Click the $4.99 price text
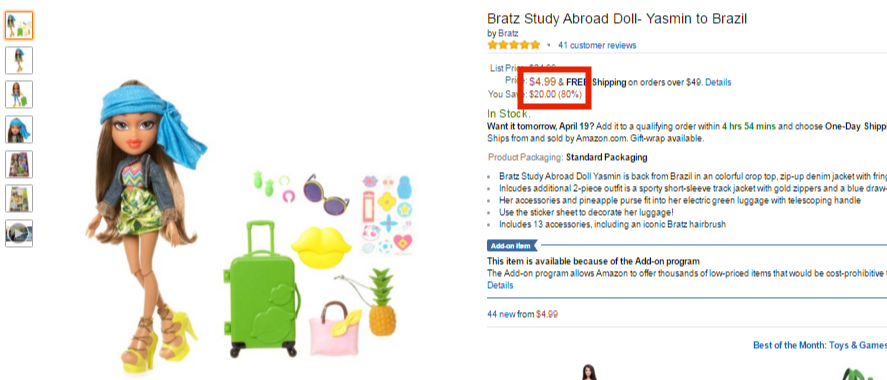Image resolution: width=887 pixels, height=380 pixels. coord(542,82)
